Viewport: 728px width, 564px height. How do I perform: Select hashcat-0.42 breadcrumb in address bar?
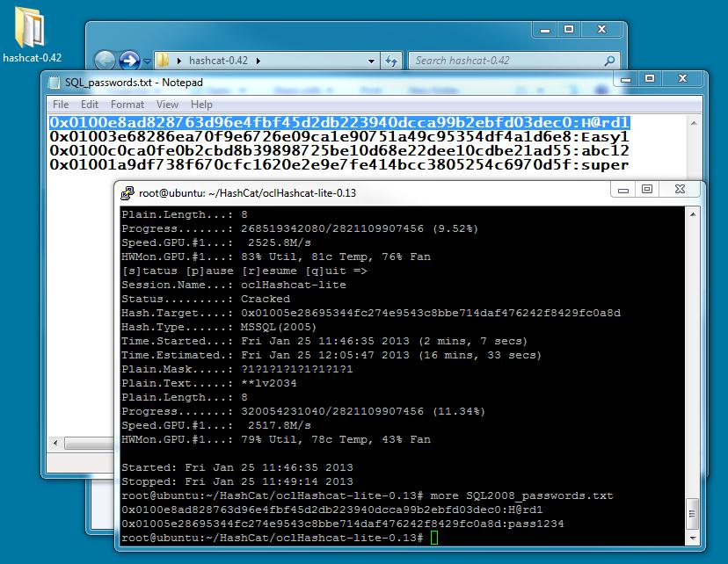point(218,61)
